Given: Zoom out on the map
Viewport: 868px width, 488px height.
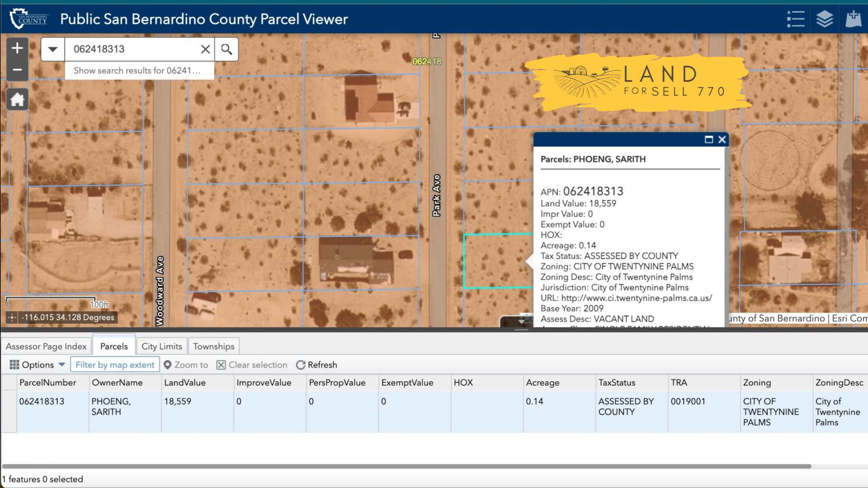Looking at the screenshot, I should 17,70.
